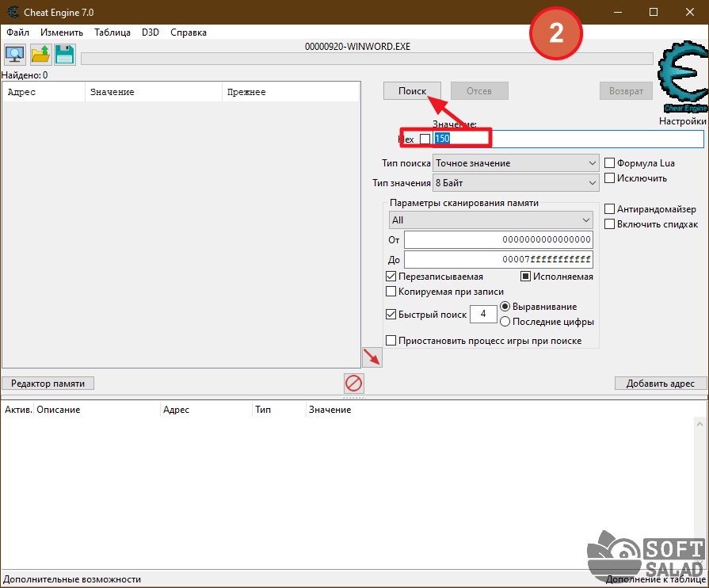Open the Изменить menu

point(62,32)
